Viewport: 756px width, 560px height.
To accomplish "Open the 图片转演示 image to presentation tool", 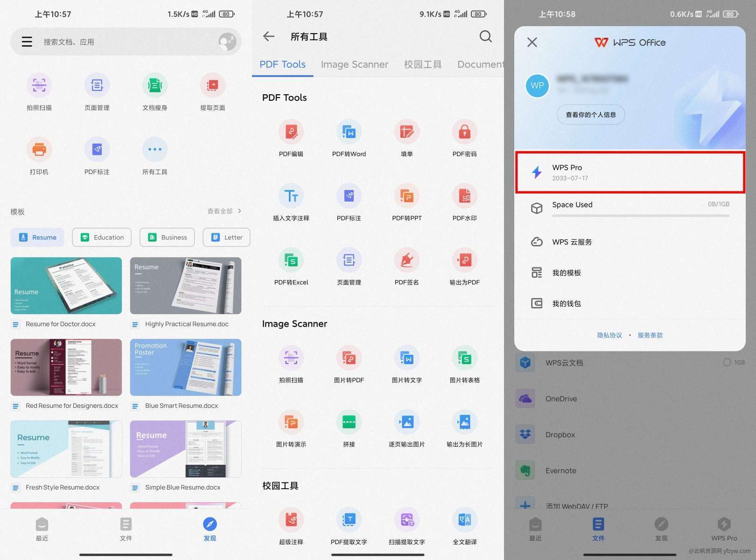I will coord(291,429).
